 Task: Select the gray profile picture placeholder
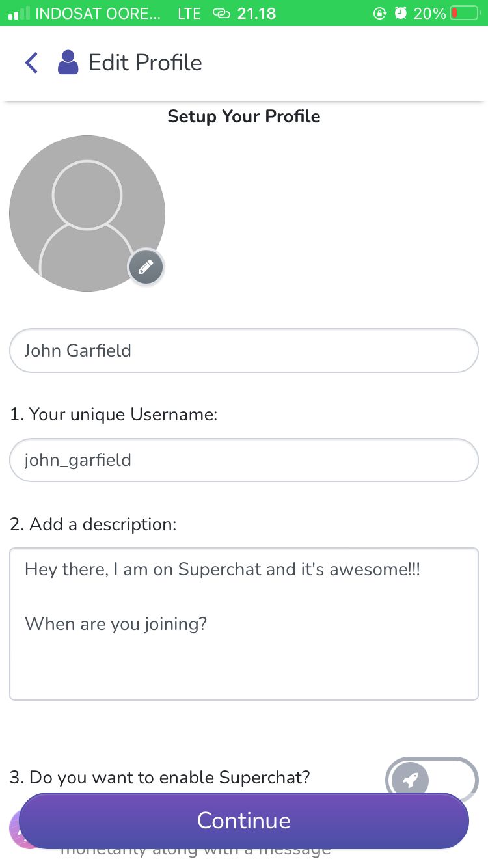[x=87, y=213]
